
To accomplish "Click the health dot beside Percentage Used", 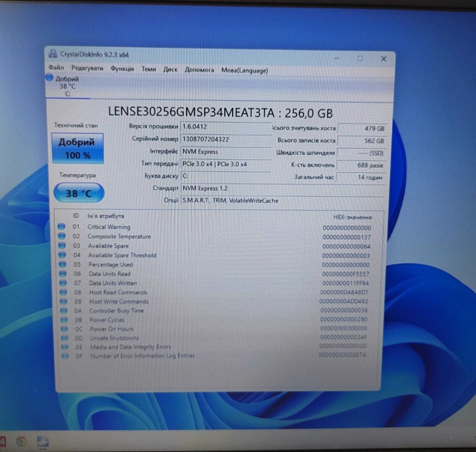I will pos(62,264).
